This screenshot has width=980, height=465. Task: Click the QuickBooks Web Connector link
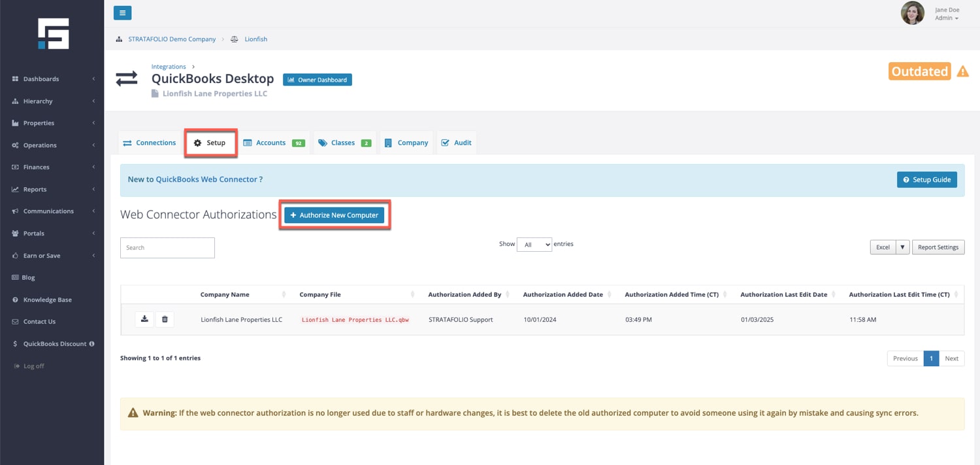click(x=206, y=179)
